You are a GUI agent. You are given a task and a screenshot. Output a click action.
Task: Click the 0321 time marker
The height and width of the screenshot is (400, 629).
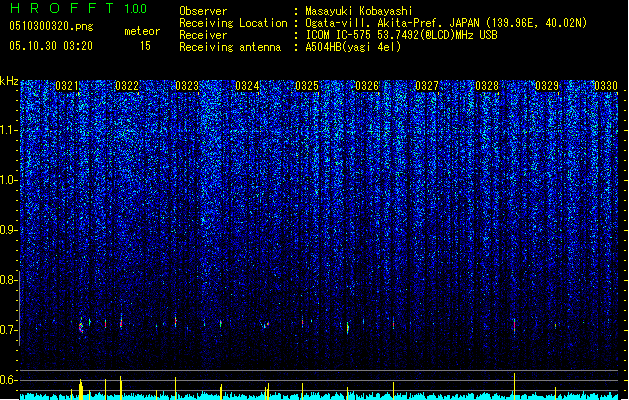coord(67,86)
